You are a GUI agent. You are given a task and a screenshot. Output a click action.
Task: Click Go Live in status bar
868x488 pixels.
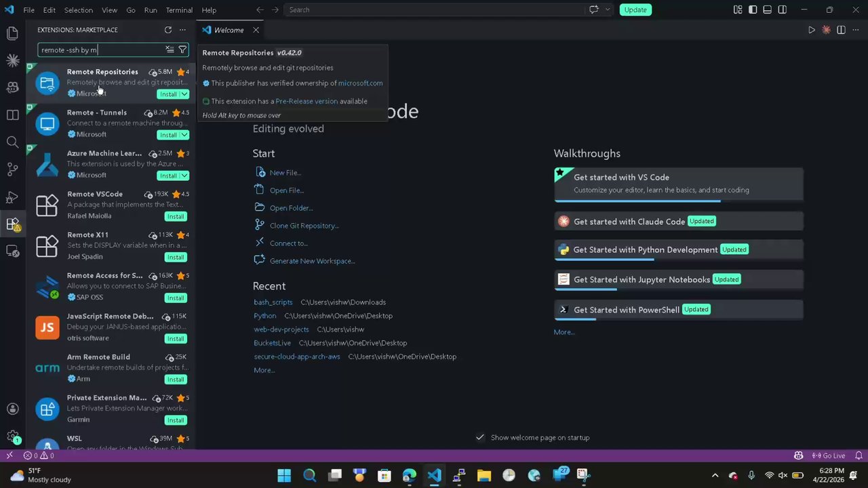coord(829,455)
